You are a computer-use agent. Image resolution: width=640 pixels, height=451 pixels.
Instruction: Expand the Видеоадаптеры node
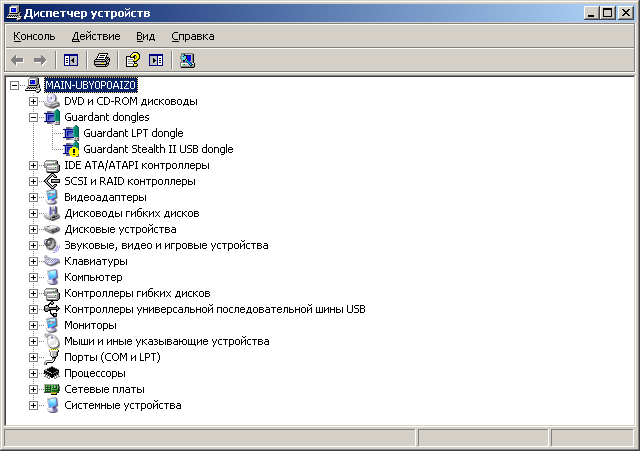coord(33,197)
